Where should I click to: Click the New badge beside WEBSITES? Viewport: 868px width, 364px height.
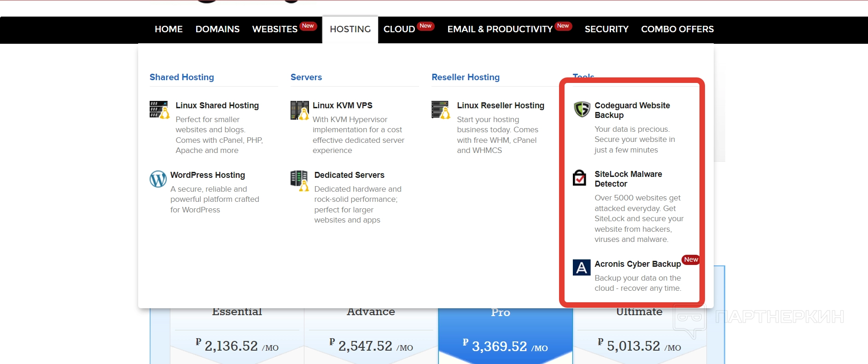click(x=308, y=26)
